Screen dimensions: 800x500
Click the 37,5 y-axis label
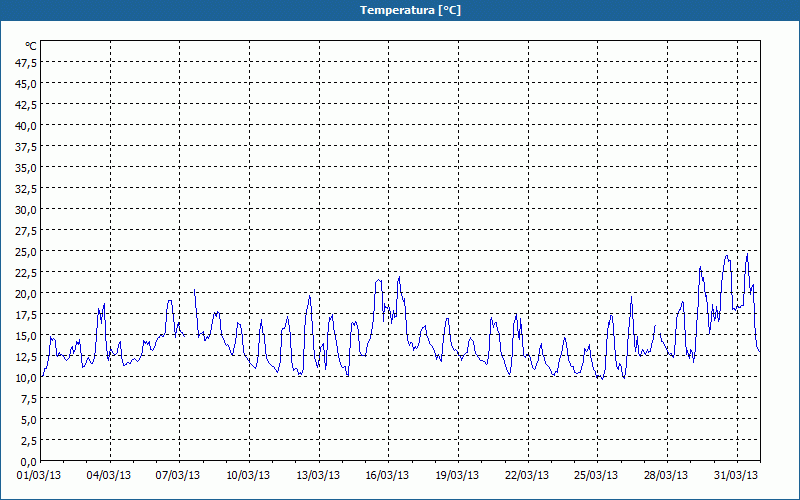27,146
